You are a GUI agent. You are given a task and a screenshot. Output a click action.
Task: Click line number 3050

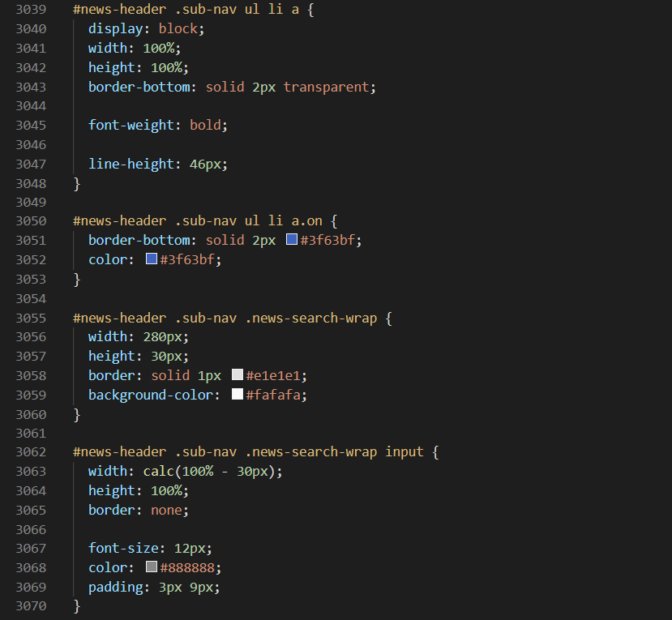(x=31, y=221)
